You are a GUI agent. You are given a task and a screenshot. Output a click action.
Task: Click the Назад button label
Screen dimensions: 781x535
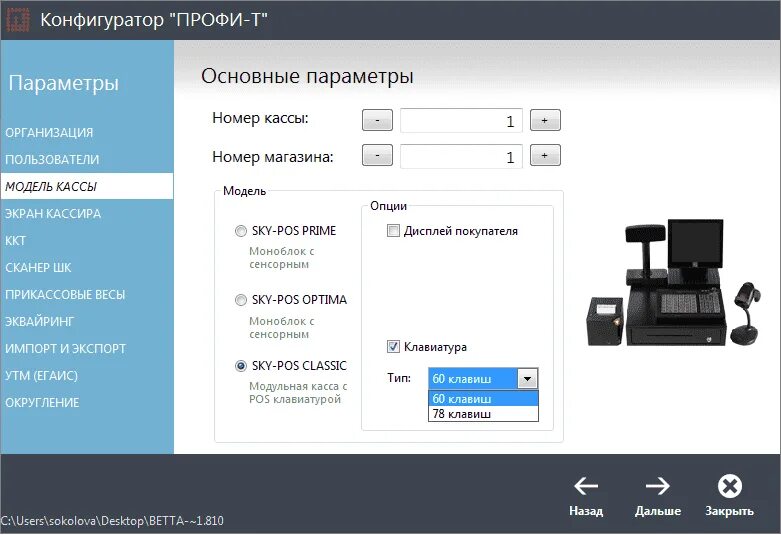click(x=586, y=511)
